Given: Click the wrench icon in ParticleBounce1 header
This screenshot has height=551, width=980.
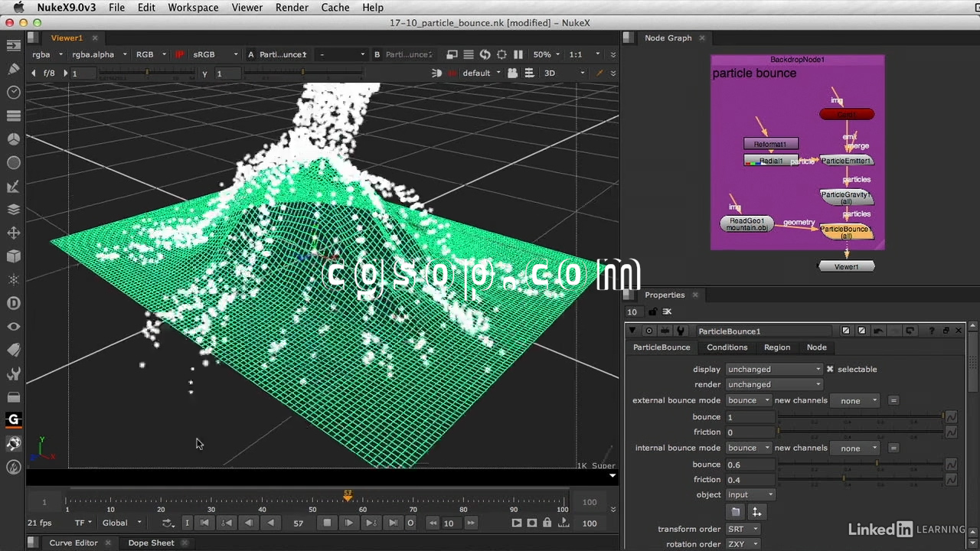Looking at the screenshot, I should (681, 331).
